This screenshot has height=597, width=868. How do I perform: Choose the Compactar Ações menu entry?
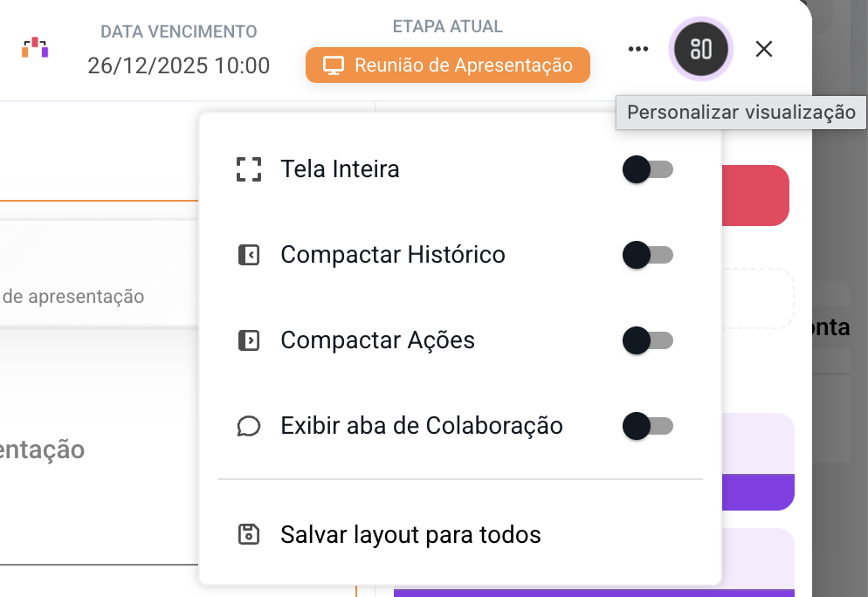tap(376, 340)
